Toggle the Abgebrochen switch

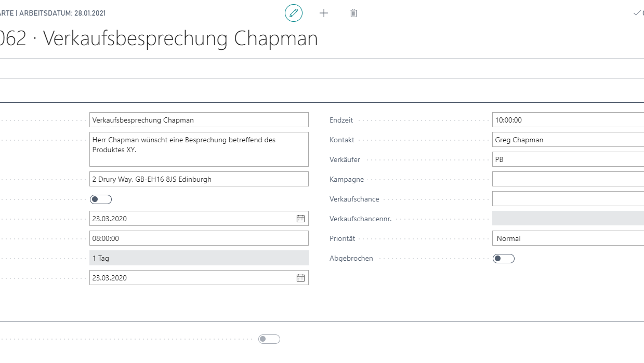pyautogui.click(x=503, y=259)
